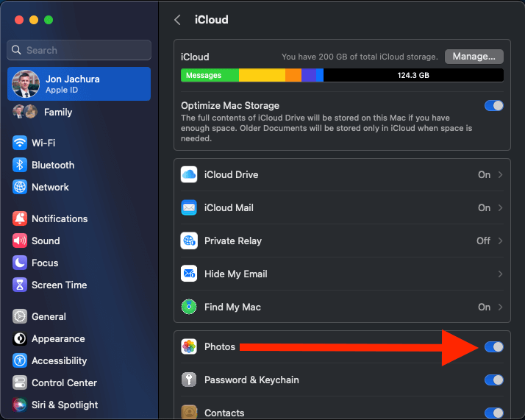
Task: Click the Accessibility icon
Action: (x=20, y=360)
